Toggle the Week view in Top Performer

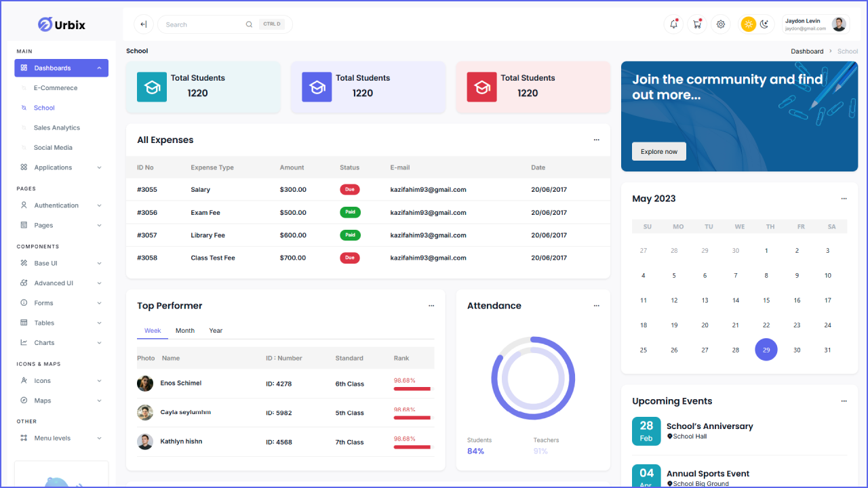tap(152, 331)
